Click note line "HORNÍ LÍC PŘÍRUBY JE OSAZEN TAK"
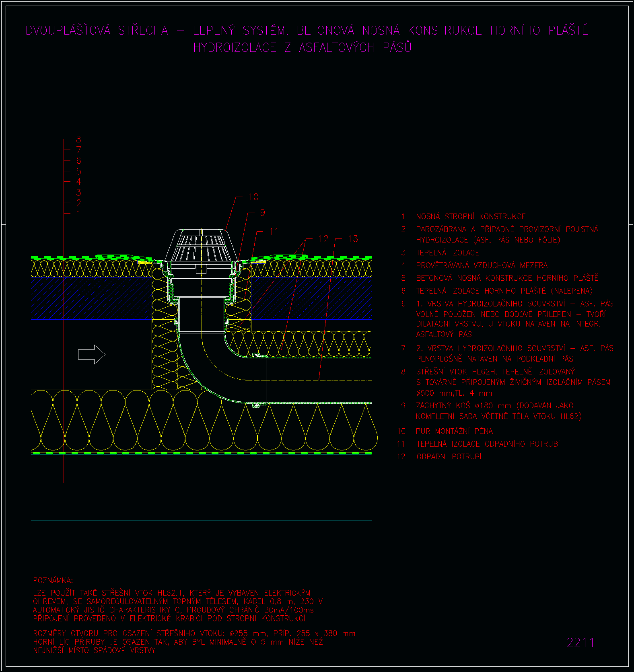Viewport: 634px width, 672px height. click(x=178, y=642)
